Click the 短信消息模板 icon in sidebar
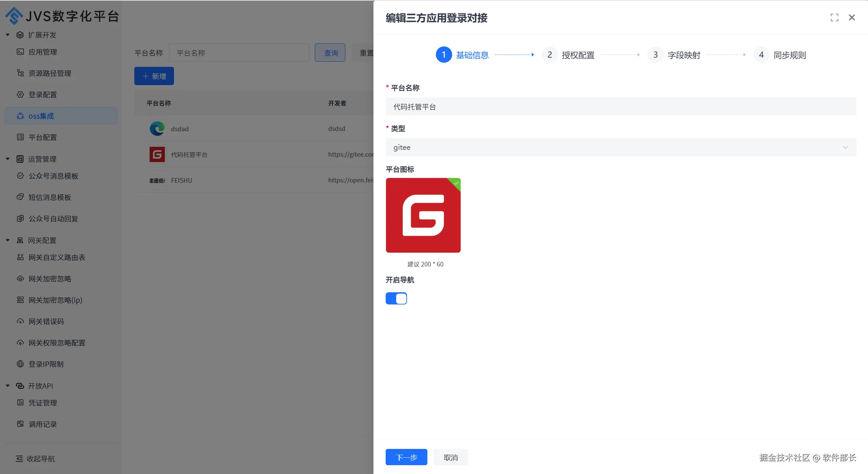The image size is (868, 474). point(20,197)
